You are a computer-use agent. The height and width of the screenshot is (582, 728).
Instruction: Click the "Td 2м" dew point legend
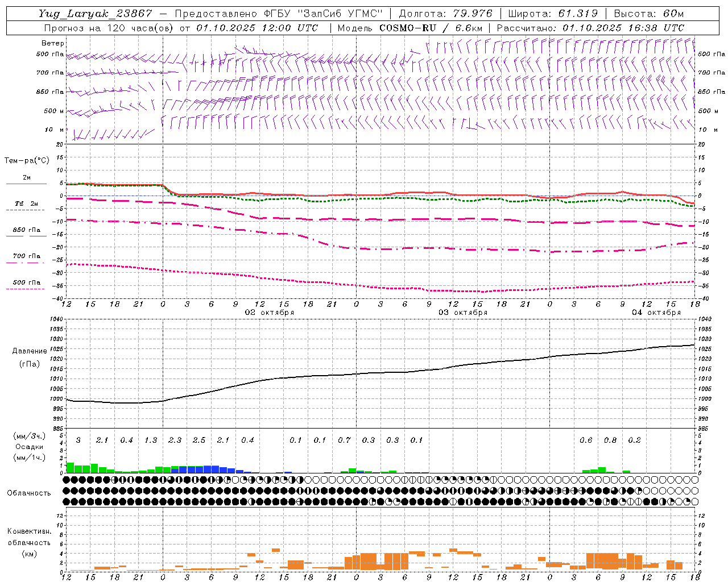(27, 203)
